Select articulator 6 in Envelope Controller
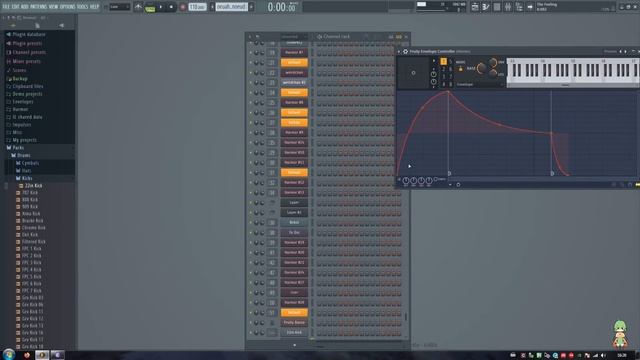Viewport: 640px width, 360px height. [x=451, y=69]
